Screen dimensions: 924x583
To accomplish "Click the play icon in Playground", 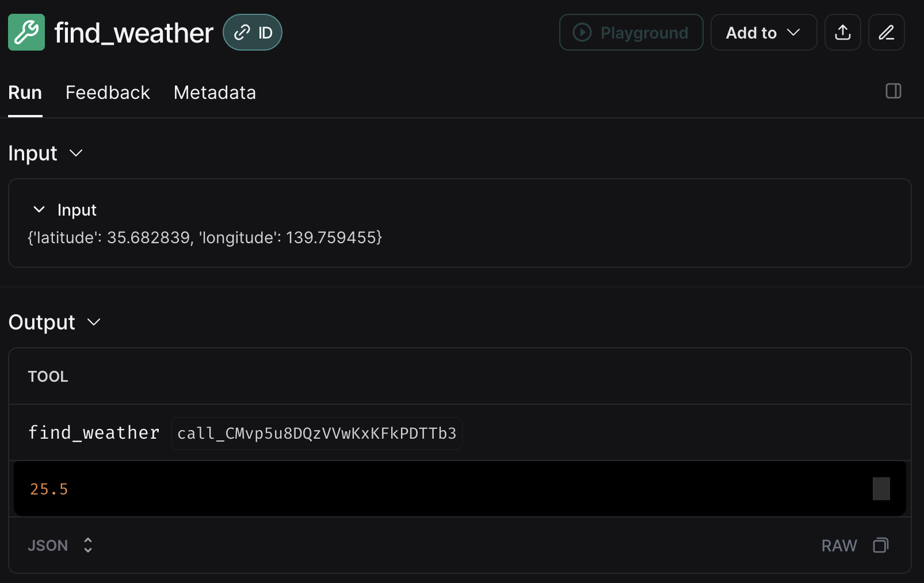I will pyautogui.click(x=582, y=32).
